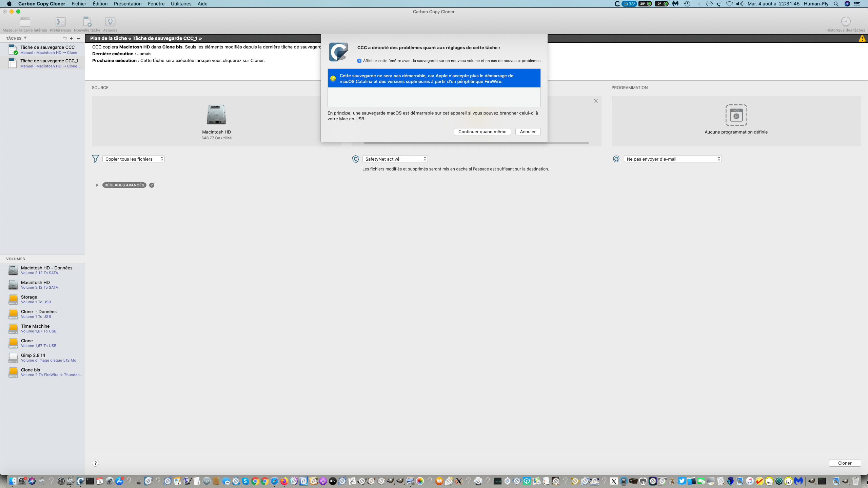Open Finder from the Dock
Screen dimensions: 868x488
[13, 481]
